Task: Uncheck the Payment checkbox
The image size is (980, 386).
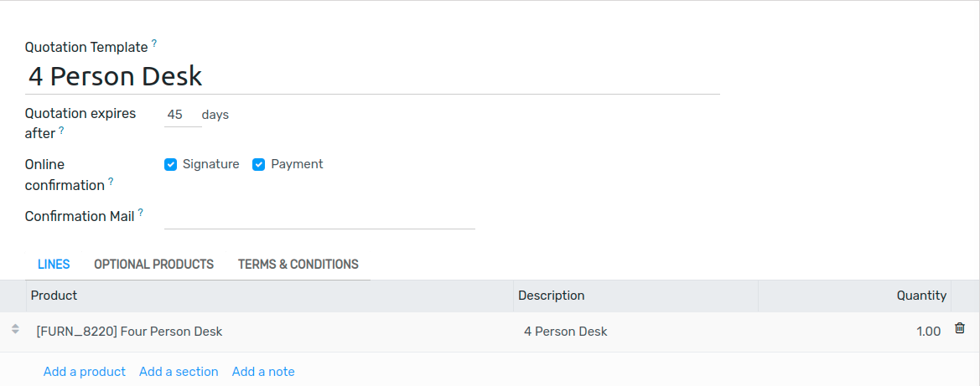Action: coord(259,165)
